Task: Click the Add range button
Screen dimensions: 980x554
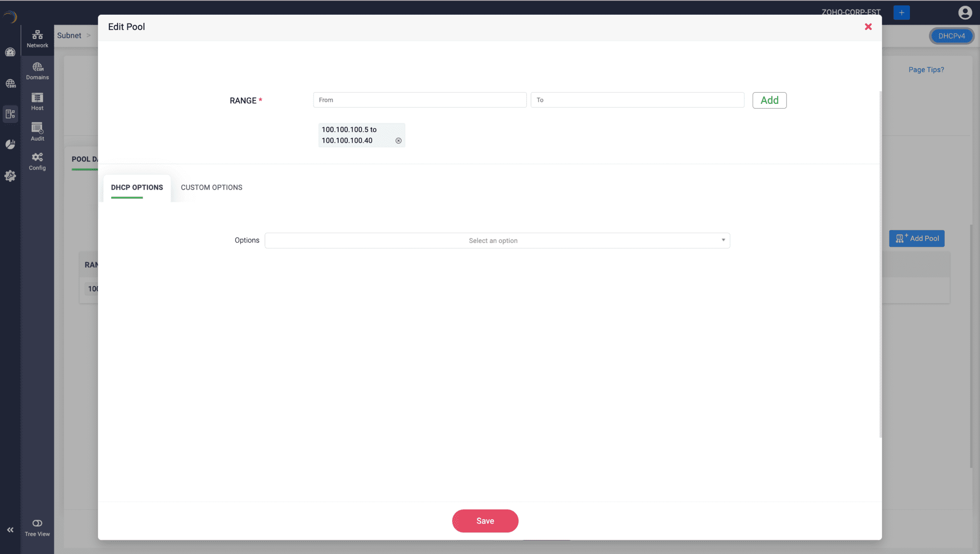Action: coord(769,100)
